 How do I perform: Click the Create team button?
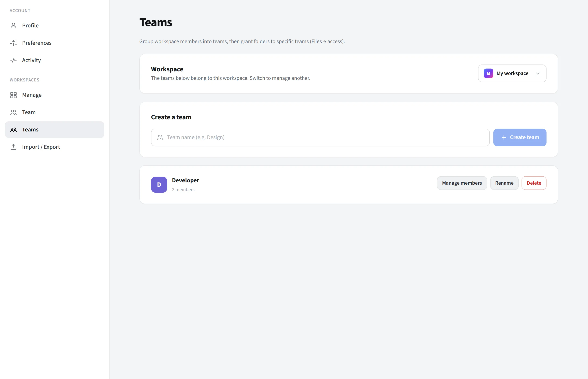coord(520,137)
